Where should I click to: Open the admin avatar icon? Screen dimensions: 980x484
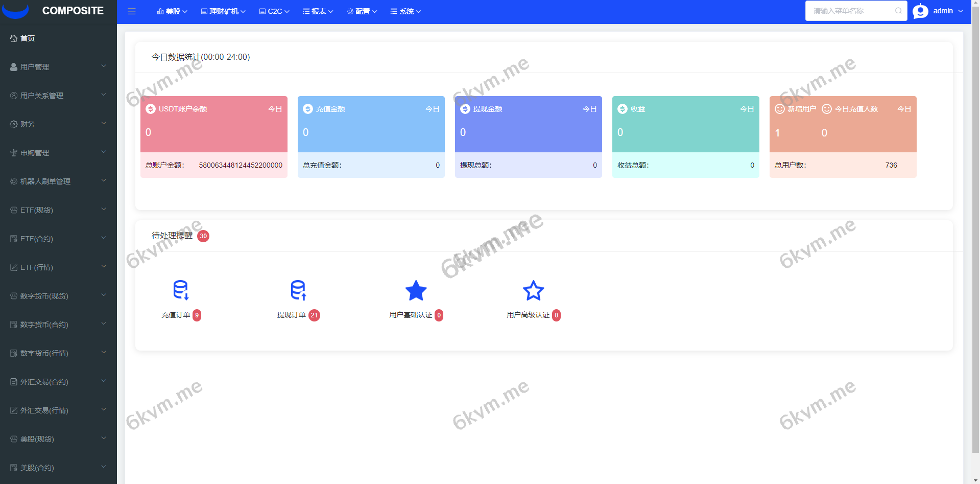point(920,11)
